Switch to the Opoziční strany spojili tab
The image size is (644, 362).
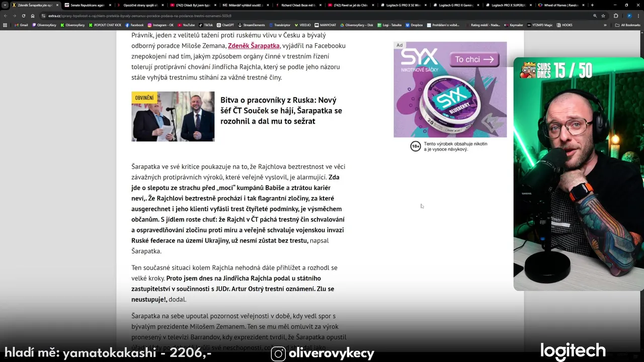coord(140,5)
